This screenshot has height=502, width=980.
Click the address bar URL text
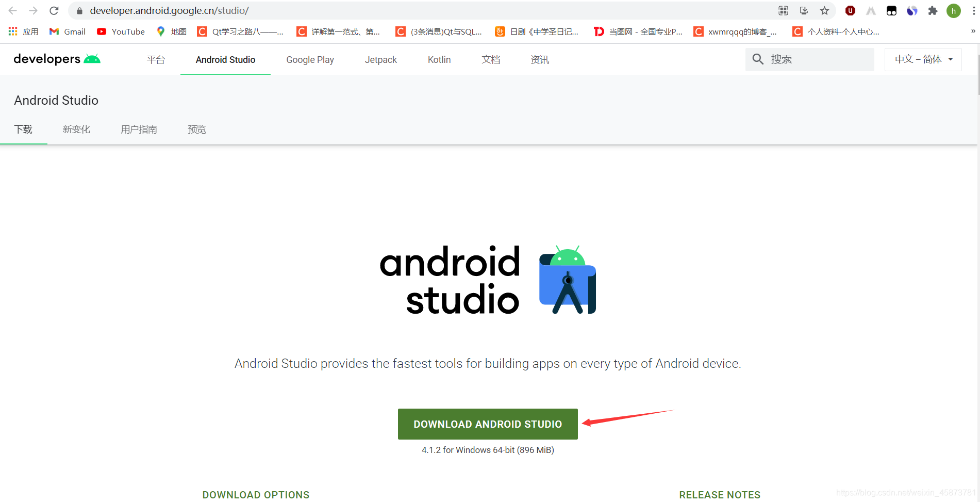pyautogui.click(x=169, y=10)
